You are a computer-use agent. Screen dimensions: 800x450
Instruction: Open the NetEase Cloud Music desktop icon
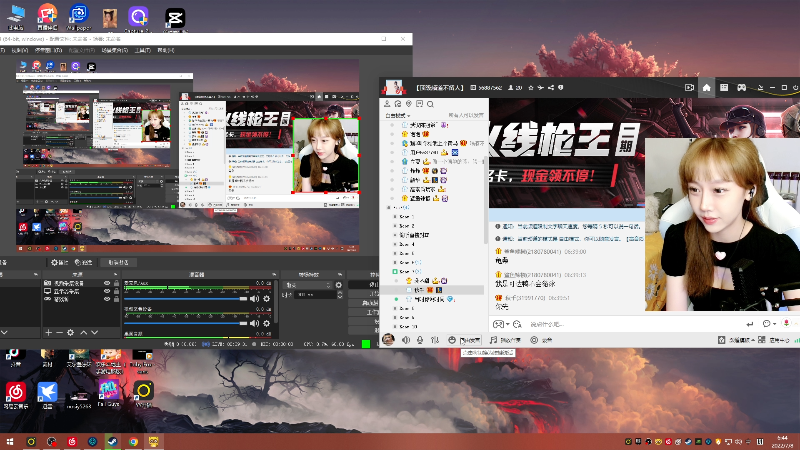point(16,395)
